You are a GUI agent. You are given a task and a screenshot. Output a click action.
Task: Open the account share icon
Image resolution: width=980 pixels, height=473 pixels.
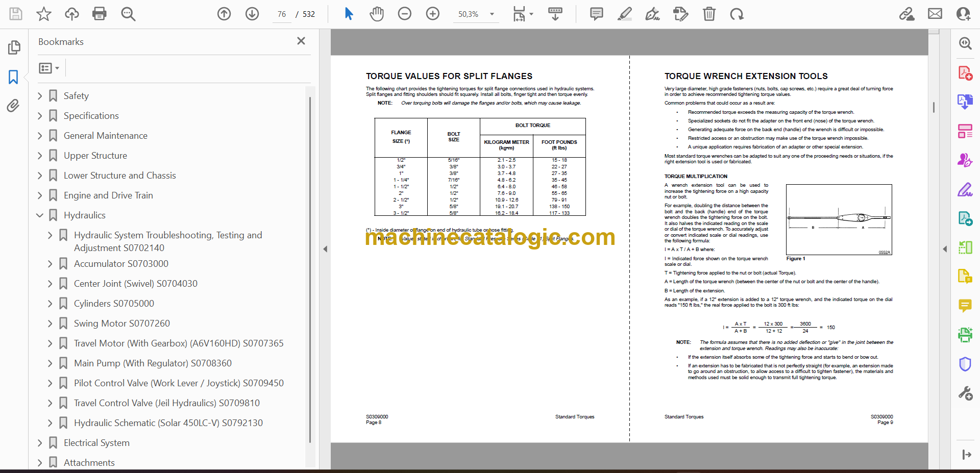[x=963, y=14]
